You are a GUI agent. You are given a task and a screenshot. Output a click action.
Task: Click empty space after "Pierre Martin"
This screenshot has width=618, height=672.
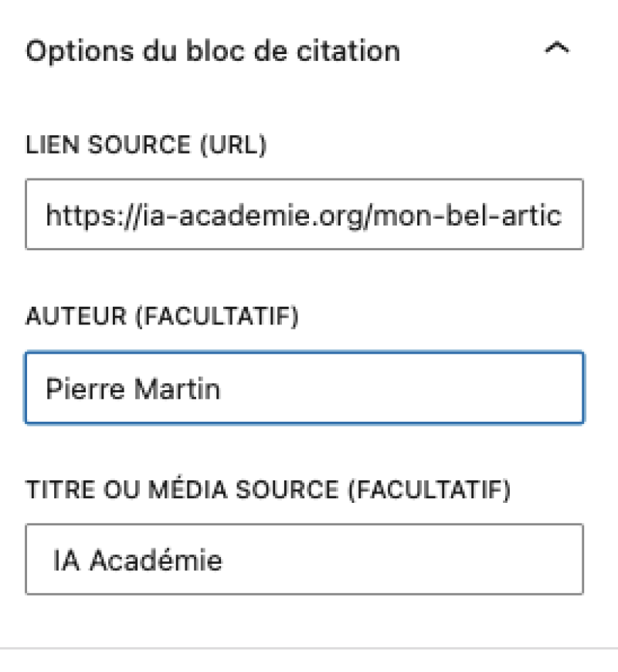click(402, 389)
